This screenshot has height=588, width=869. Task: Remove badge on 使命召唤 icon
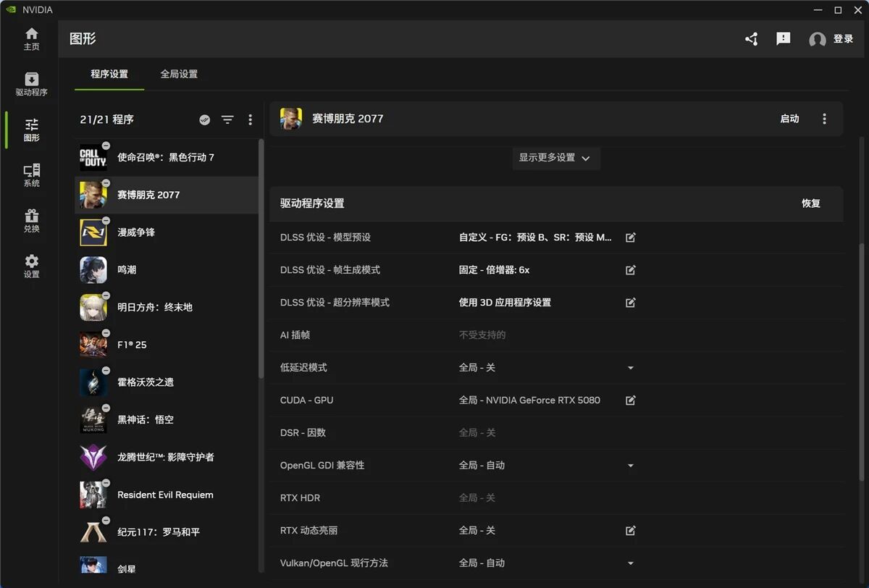click(x=106, y=146)
